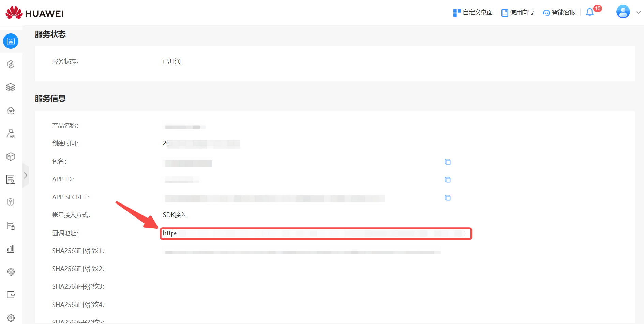
Task: Open the stacked layers sidebar icon
Action: [x=11, y=87]
